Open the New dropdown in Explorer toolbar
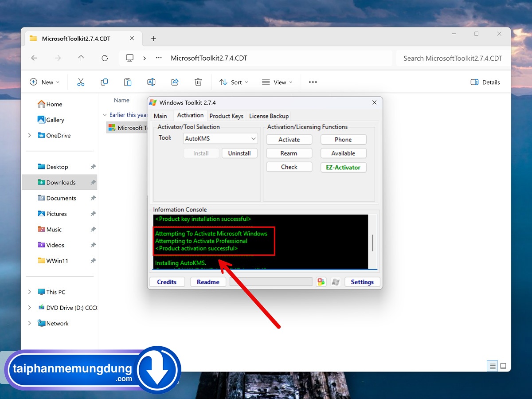This screenshot has width=532, height=399. point(44,82)
